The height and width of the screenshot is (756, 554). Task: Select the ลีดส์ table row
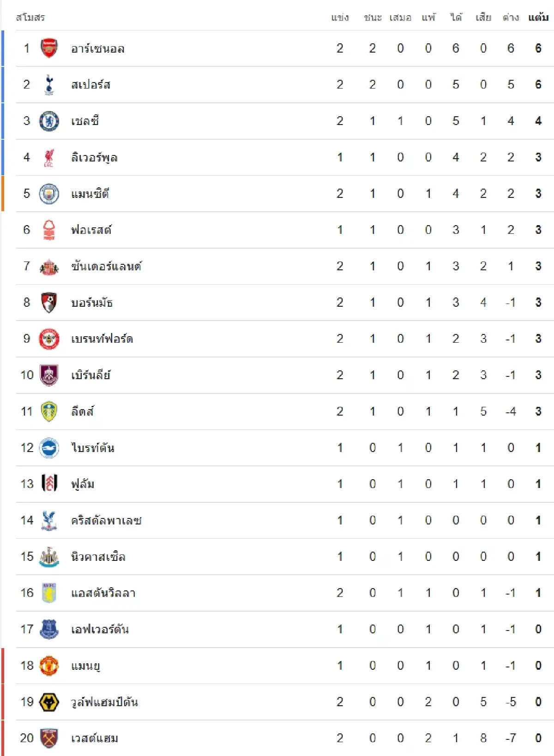tap(277, 411)
